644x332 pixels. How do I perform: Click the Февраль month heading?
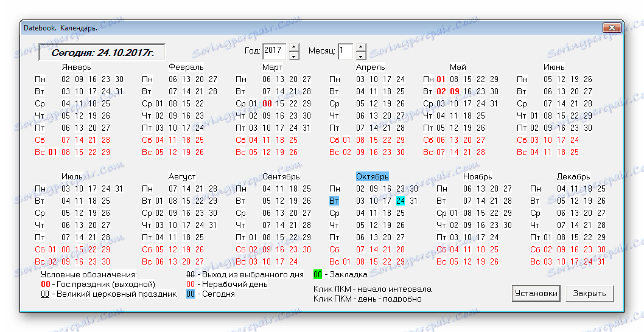[186, 67]
